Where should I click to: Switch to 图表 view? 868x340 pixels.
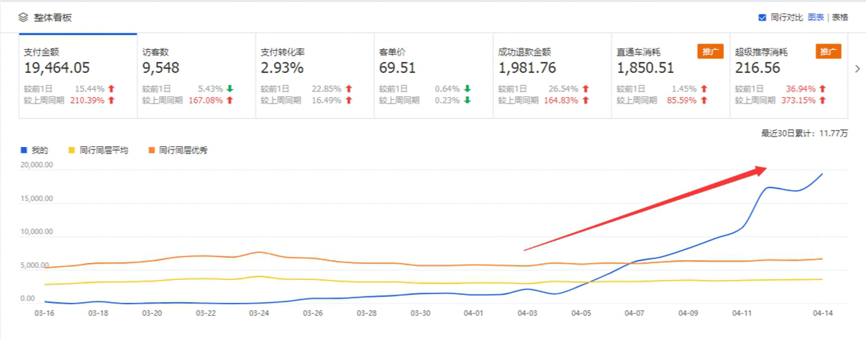816,17
